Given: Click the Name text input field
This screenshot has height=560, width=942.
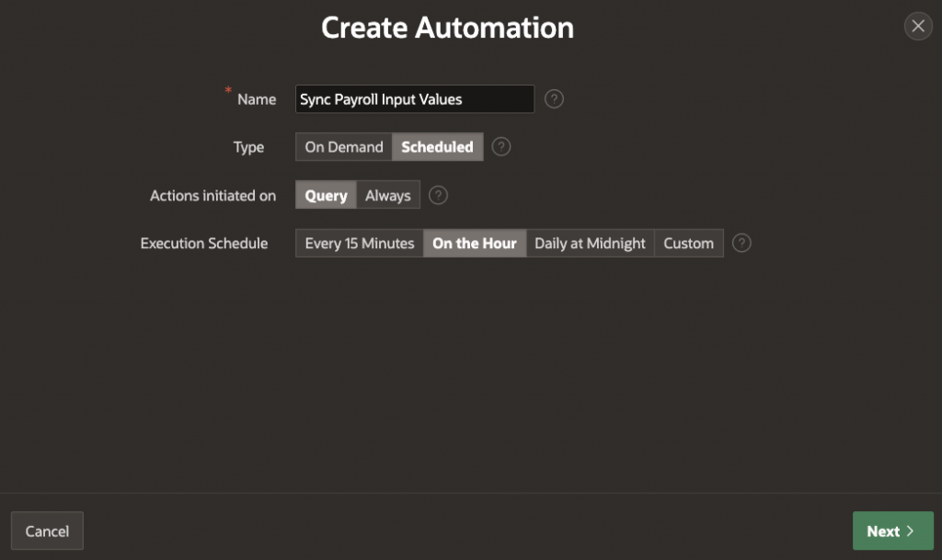Looking at the screenshot, I should pos(414,99).
